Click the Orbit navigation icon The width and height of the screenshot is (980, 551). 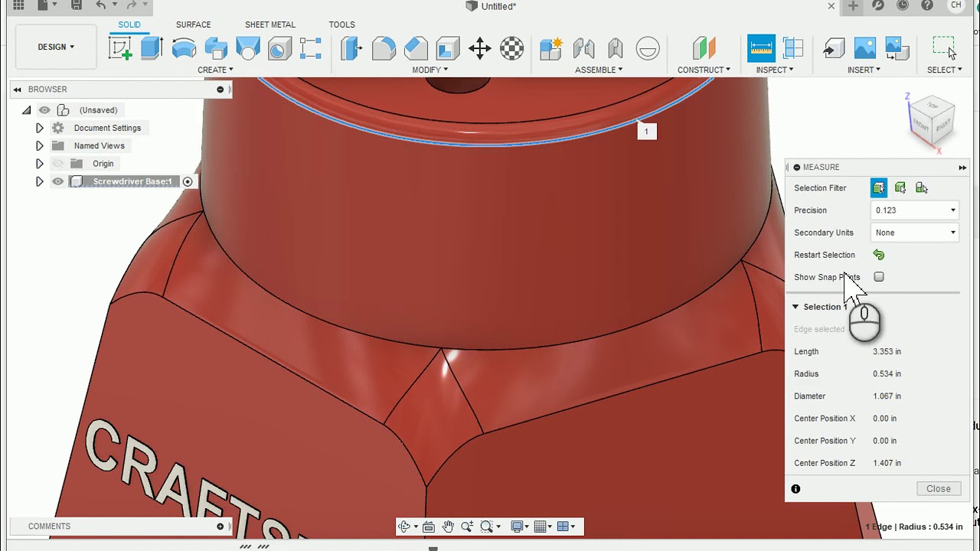click(404, 527)
